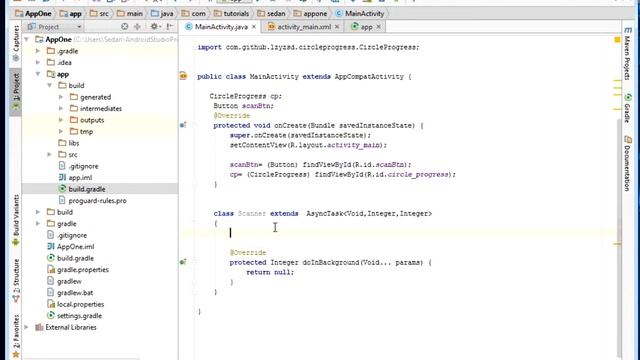
Task: Close the activity_main.xml editor tab
Action: tap(337, 27)
